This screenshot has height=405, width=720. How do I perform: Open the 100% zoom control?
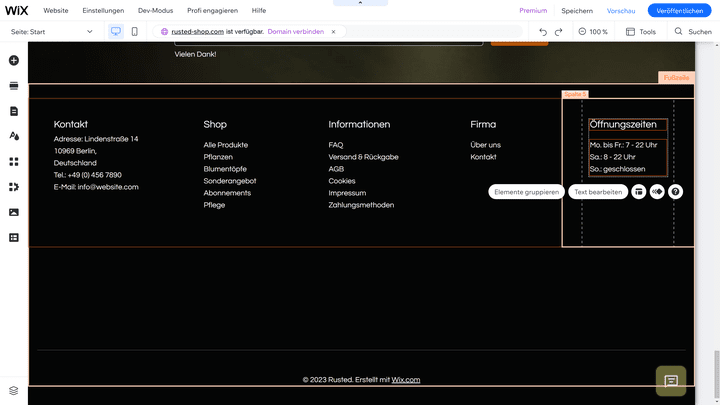593,32
